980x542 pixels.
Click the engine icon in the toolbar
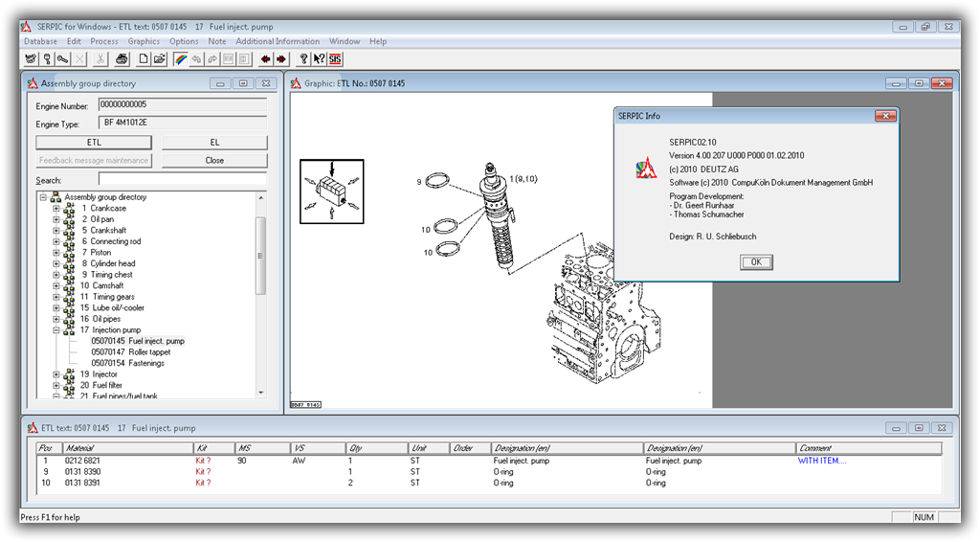[30, 59]
